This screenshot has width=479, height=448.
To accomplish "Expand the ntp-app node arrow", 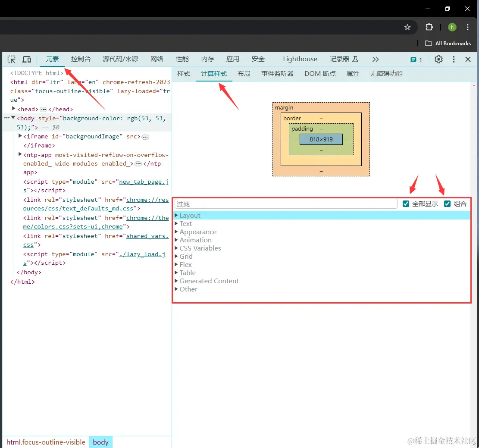I will click(x=20, y=154).
